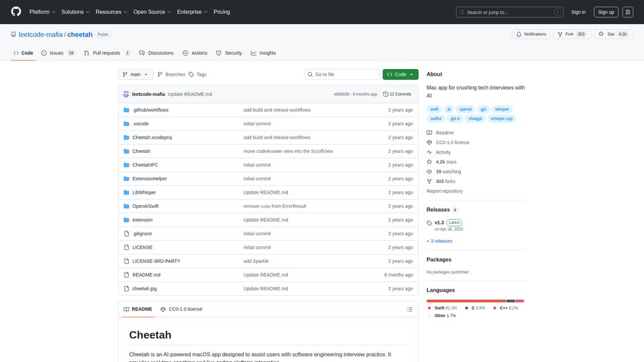Switch to the Pull requests tab
This screenshot has height=362, width=644.
[107, 53]
